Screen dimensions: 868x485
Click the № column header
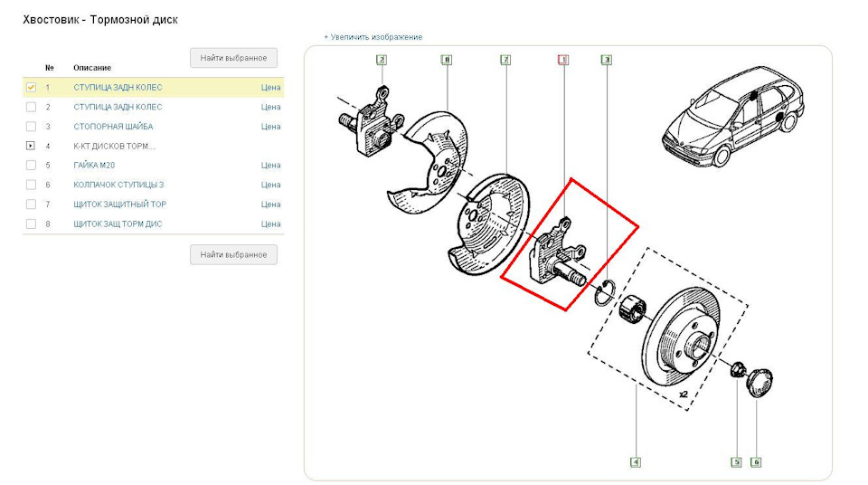(49, 68)
